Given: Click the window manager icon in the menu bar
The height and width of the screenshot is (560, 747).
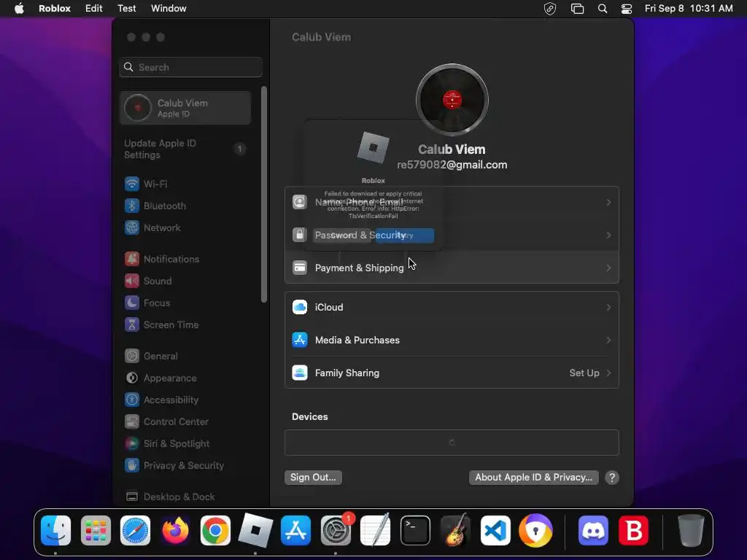Looking at the screenshot, I should (577, 9).
